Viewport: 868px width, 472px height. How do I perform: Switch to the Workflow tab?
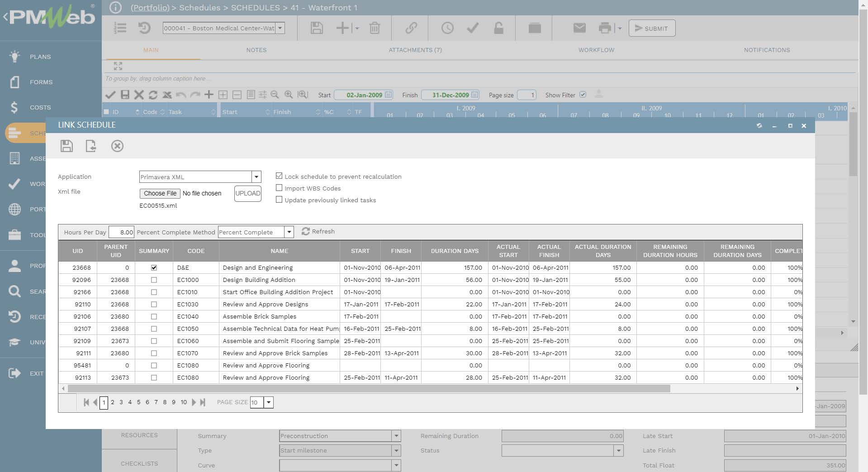596,50
